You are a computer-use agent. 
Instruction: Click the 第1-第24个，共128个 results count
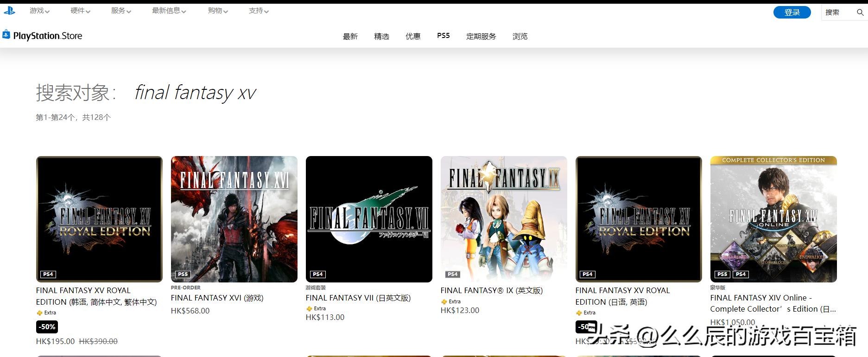pos(73,117)
